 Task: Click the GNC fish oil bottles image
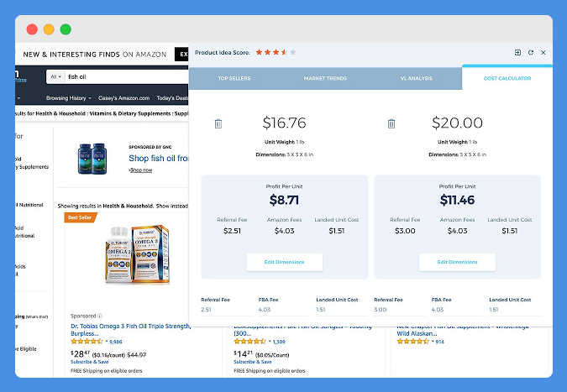92,159
